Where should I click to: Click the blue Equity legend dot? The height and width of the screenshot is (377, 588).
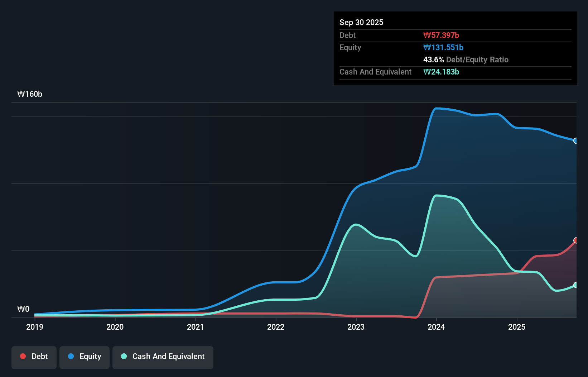point(71,356)
